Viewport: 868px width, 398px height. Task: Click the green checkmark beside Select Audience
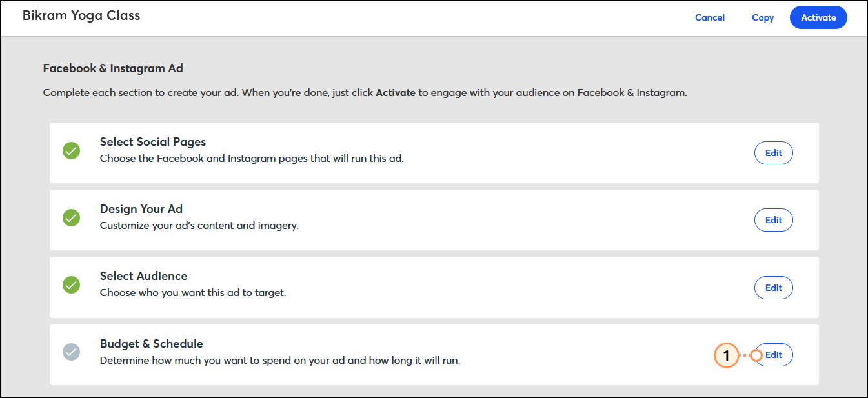pyautogui.click(x=71, y=285)
